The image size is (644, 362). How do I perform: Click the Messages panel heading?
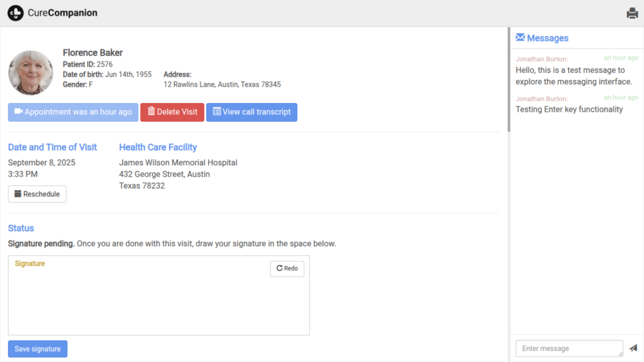point(547,38)
